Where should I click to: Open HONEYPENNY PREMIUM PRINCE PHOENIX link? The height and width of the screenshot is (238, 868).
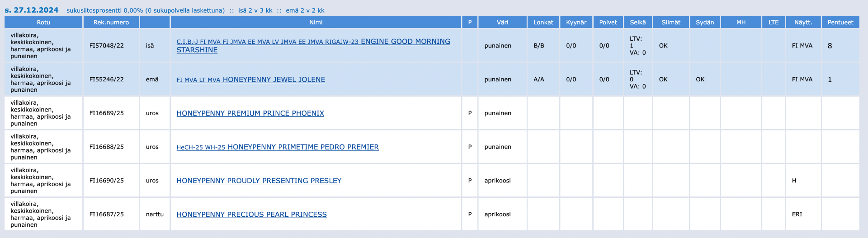point(250,113)
